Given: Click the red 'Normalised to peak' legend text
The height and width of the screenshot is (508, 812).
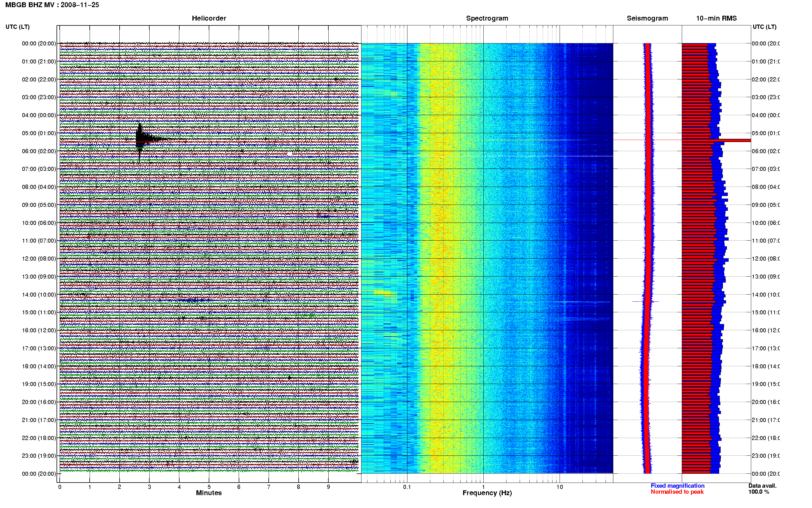Looking at the screenshot, I should [677, 492].
